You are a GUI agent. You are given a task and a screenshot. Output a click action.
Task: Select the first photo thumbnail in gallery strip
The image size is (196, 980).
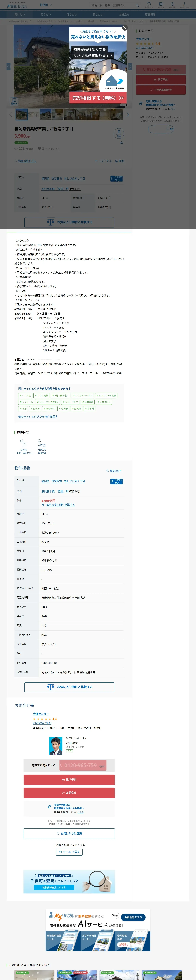click(x=22, y=114)
